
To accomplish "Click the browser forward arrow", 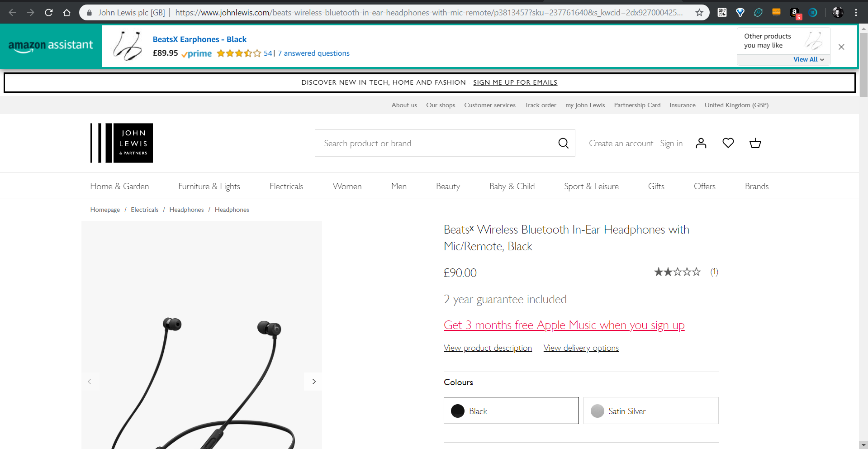I will (x=31, y=13).
